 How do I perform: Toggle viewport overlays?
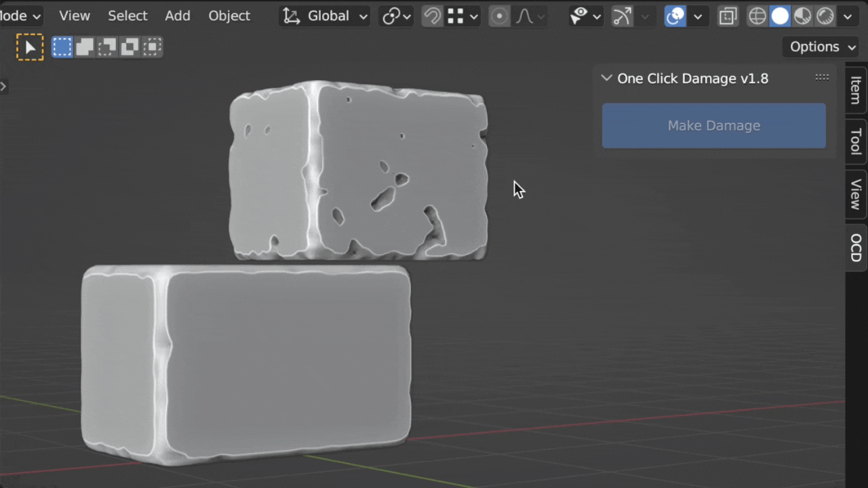675,16
